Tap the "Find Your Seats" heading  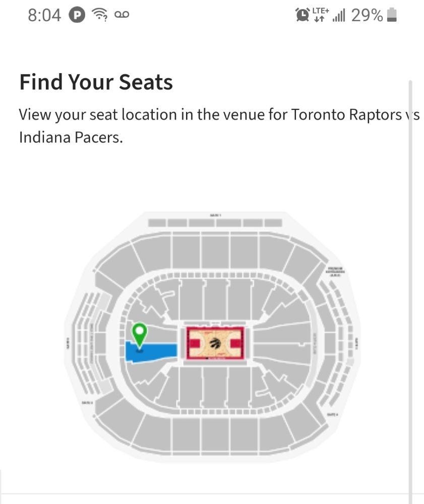click(96, 82)
